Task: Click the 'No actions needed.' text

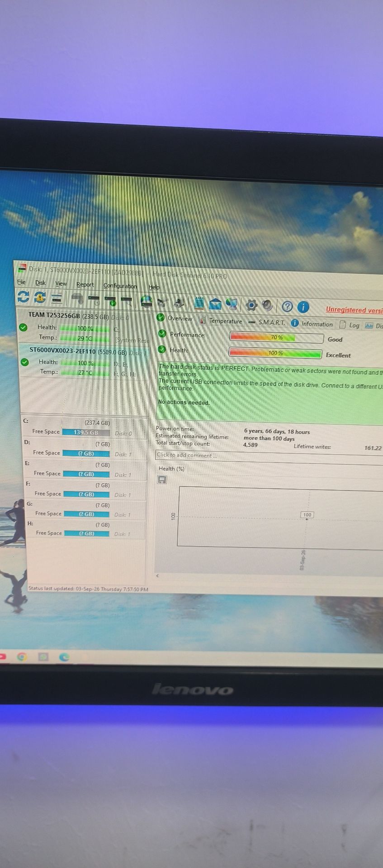Action: (184, 402)
